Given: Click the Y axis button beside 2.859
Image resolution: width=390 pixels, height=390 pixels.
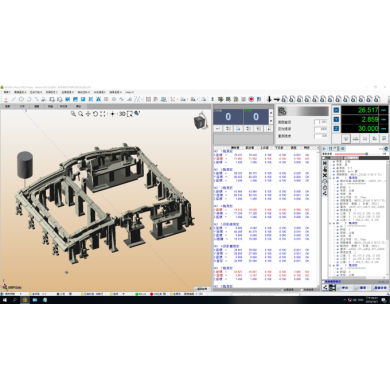Looking at the screenshot, I should (x=336, y=119).
